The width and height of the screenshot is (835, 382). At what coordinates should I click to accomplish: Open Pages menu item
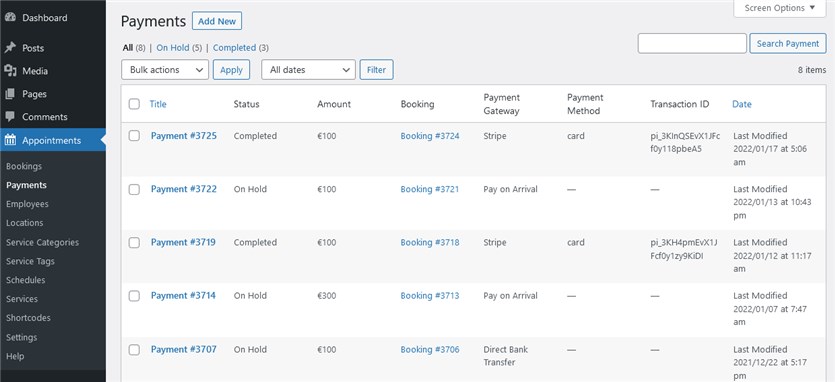pyautogui.click(x=34, y=94)
